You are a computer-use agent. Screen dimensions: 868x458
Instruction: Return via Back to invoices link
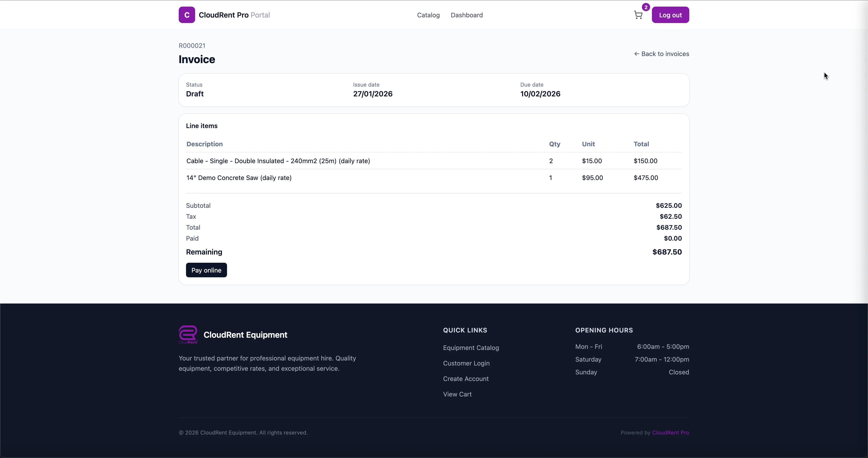pyautogui.click(x=661, y=54)
